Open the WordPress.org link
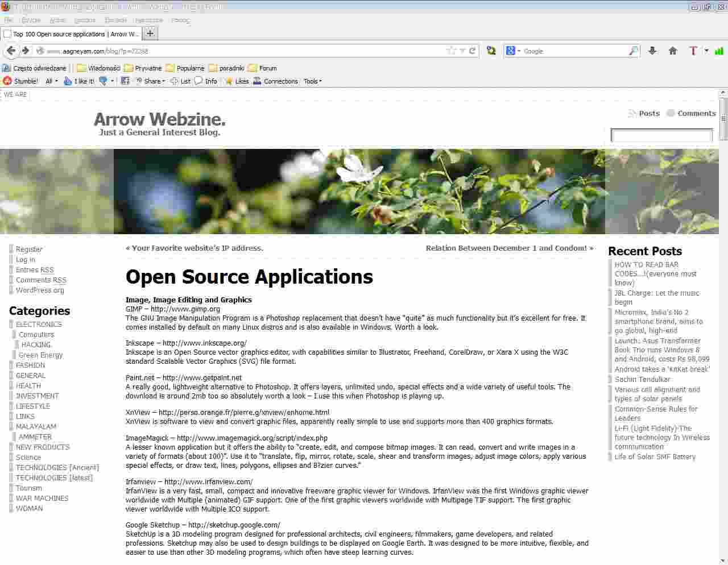Image resolution: width=728 pixels, height=565 pixels. pos(40,290)
